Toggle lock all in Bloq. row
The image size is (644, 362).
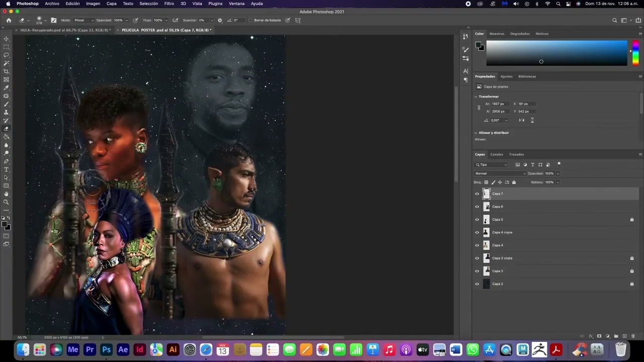[514, 182]
